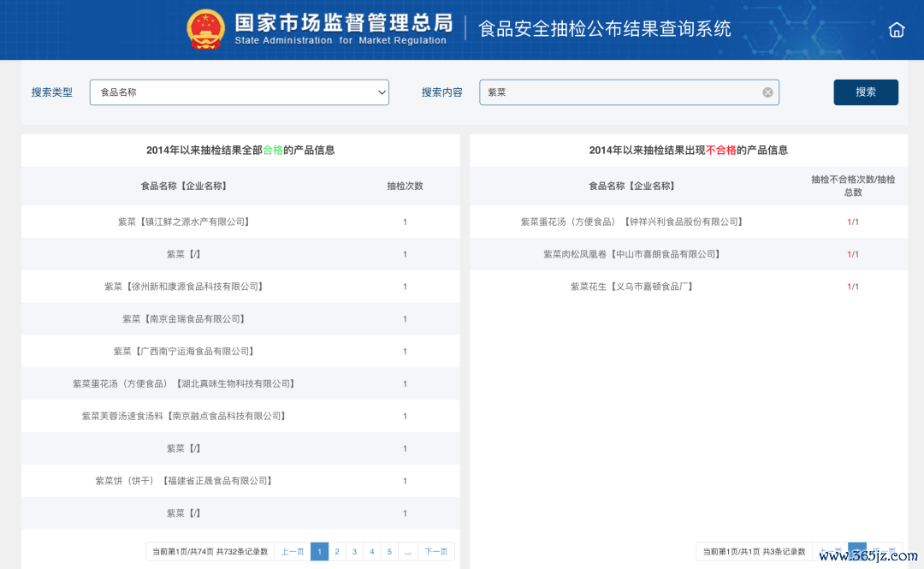The height and width of the screenshot is (569, 924).
Task: Click the 搜索 button
Action: click(866, 92)
